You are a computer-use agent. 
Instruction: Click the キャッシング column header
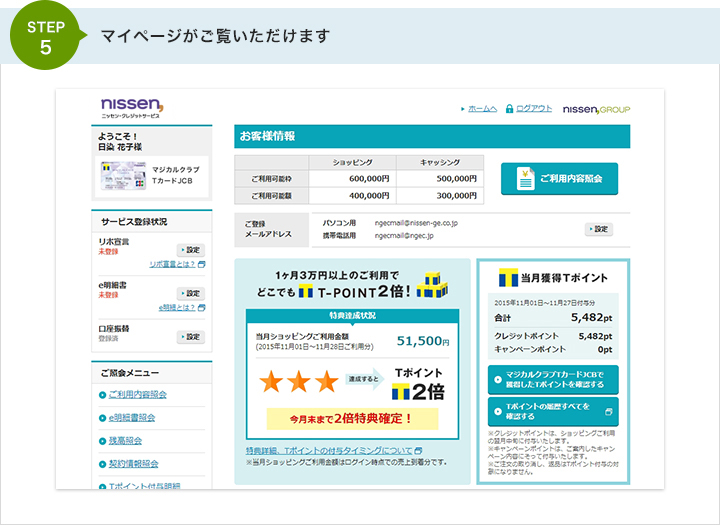pos(440,163)
